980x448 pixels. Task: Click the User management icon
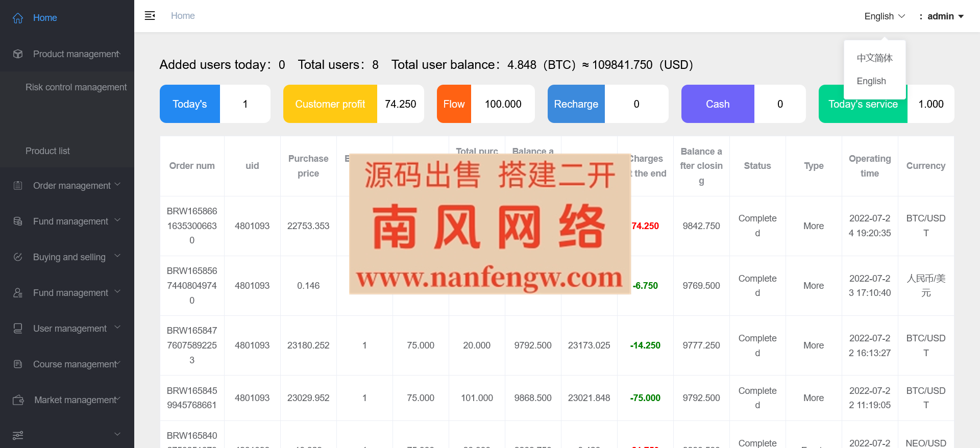(x=18, y=329)
